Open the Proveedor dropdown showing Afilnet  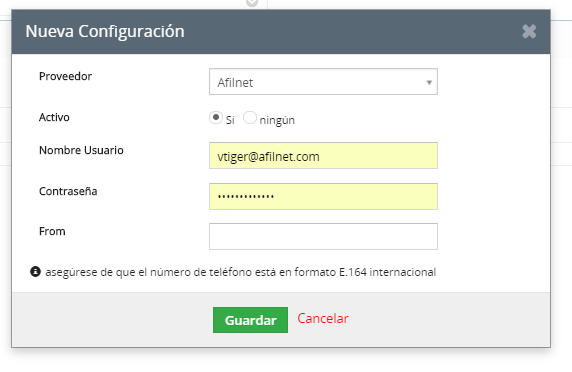pyautogui.click(x=323, y=82)
